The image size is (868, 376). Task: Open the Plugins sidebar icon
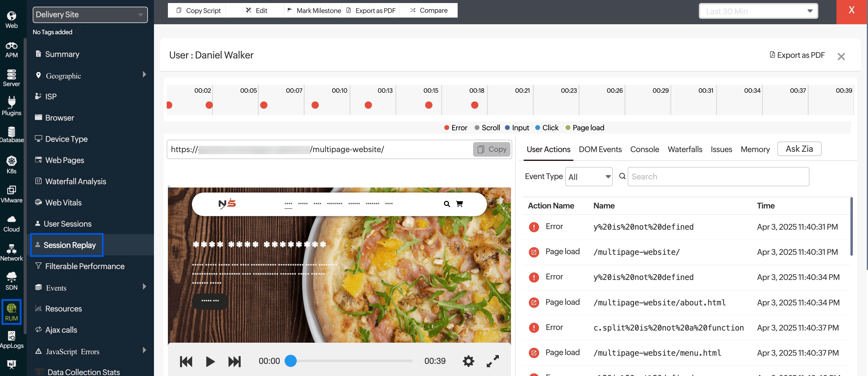[x=12, y=106]
